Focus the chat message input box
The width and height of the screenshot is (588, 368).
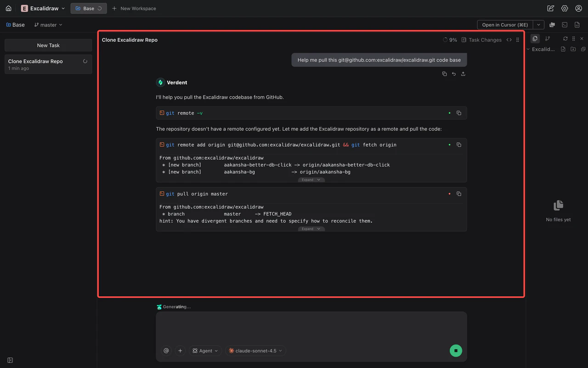click(311, 328)
